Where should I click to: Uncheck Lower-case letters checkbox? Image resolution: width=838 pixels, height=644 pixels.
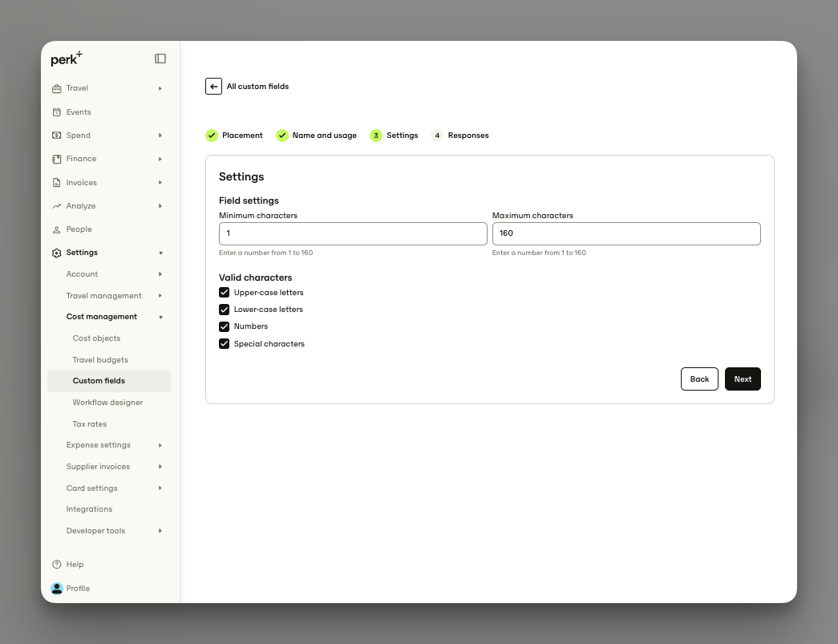[x=224, y=310]
